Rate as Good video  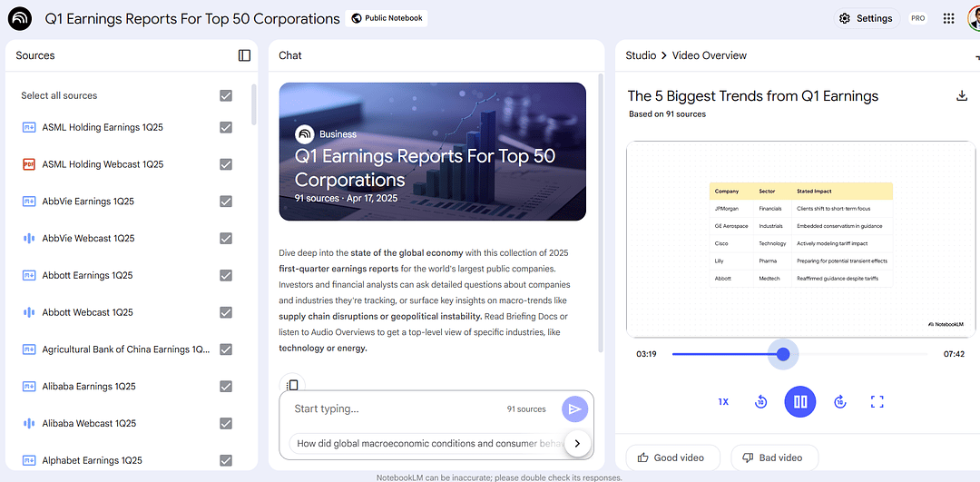[x=672, y=457]
